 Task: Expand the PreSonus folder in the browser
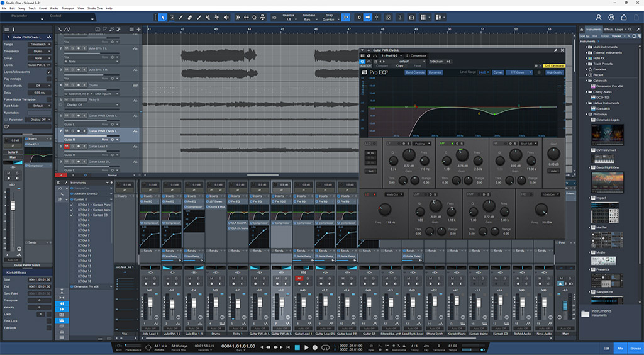[587, 114]
